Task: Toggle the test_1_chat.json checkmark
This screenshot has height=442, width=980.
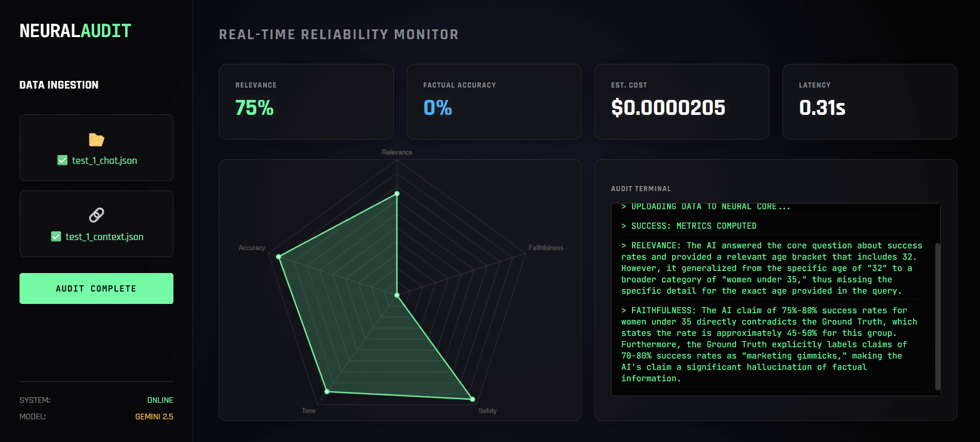Action: [x=62, y=160]
